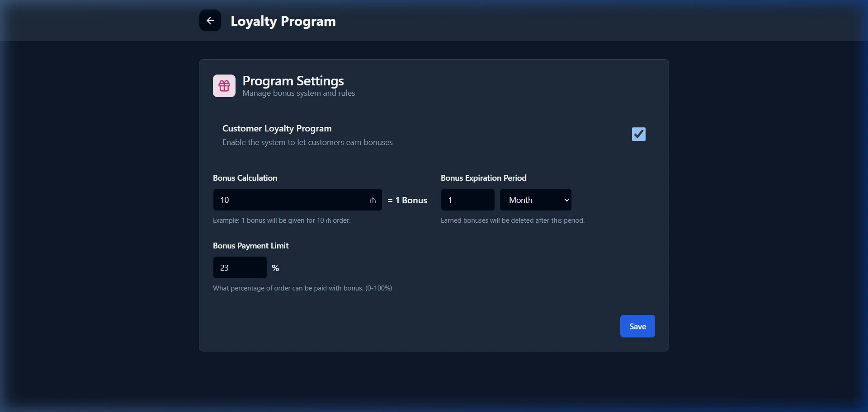
Task: Focus the Bonus Payment Limit percent field
Action: (240, 267)
